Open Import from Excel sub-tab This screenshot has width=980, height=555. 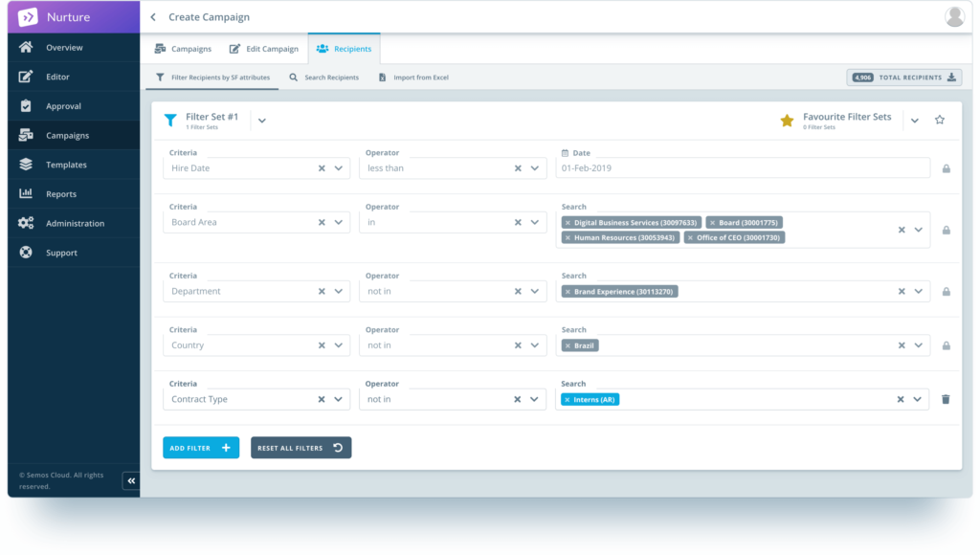[413, 78]
